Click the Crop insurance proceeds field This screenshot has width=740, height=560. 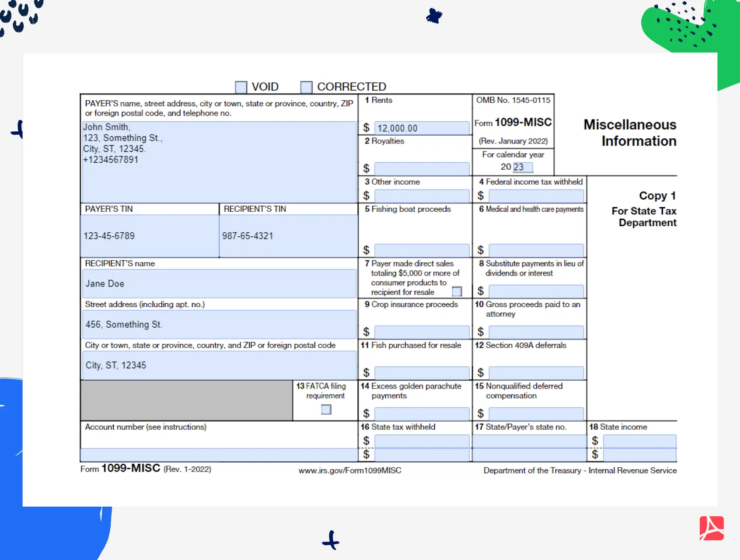pos(422,332)
